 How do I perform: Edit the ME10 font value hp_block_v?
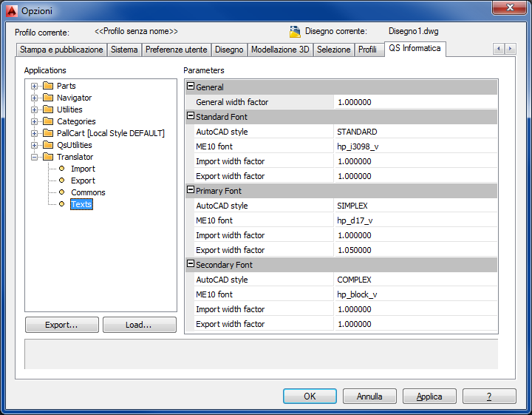click(415, 294)
